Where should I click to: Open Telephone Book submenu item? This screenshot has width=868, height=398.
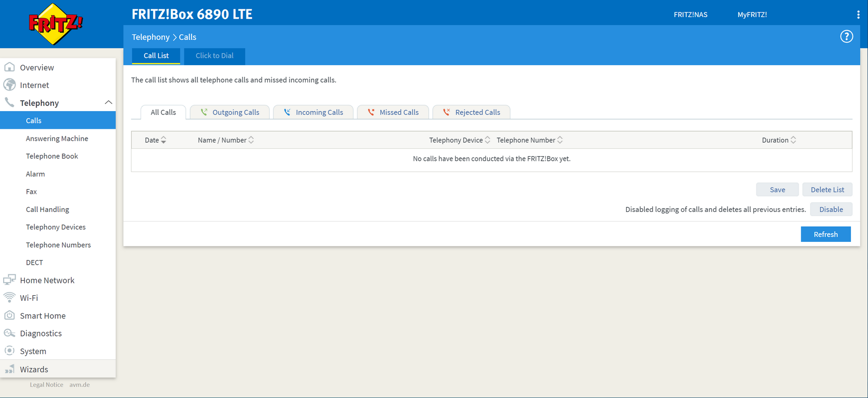click(x=58, y=156)
